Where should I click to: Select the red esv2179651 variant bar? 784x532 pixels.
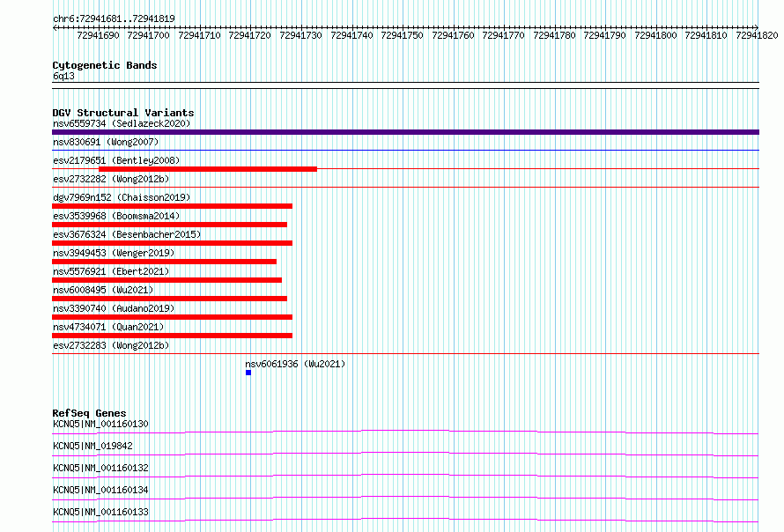208,169
